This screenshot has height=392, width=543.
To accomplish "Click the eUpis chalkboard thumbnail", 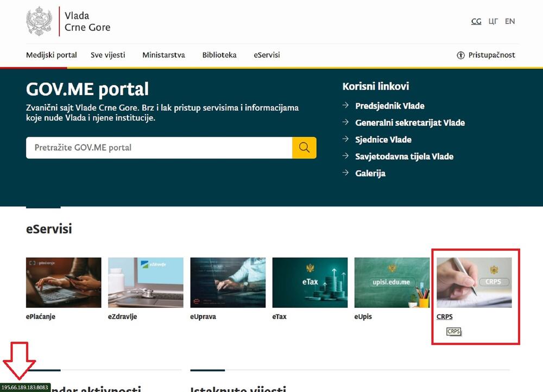I will [x=392, y=282].
